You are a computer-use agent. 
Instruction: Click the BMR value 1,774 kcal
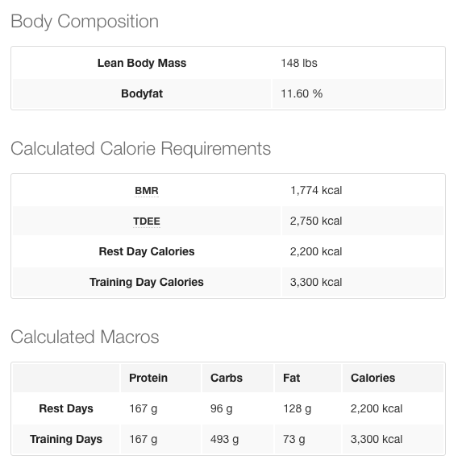click(x=316, y=191)
